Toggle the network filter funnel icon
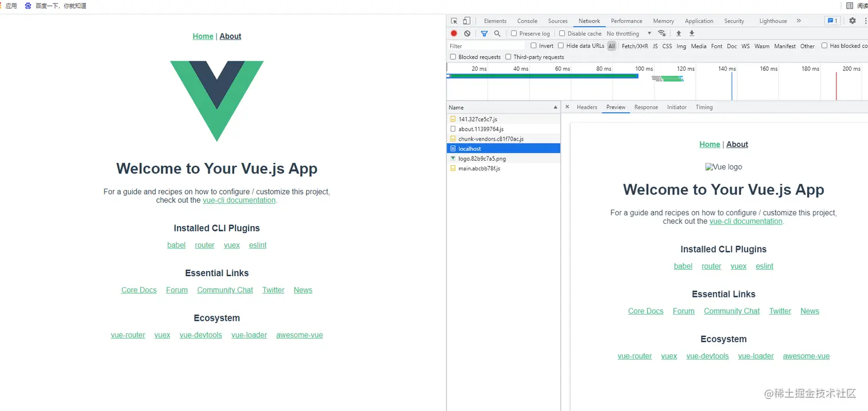 [x=484, y=33]
